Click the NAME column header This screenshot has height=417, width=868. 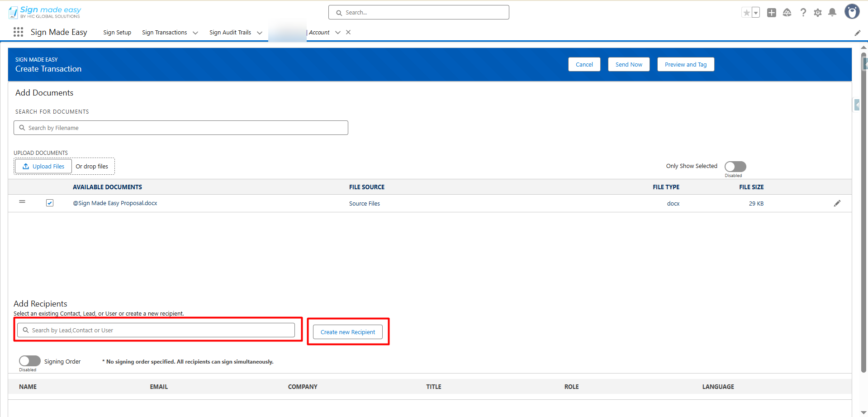(28, 387)
